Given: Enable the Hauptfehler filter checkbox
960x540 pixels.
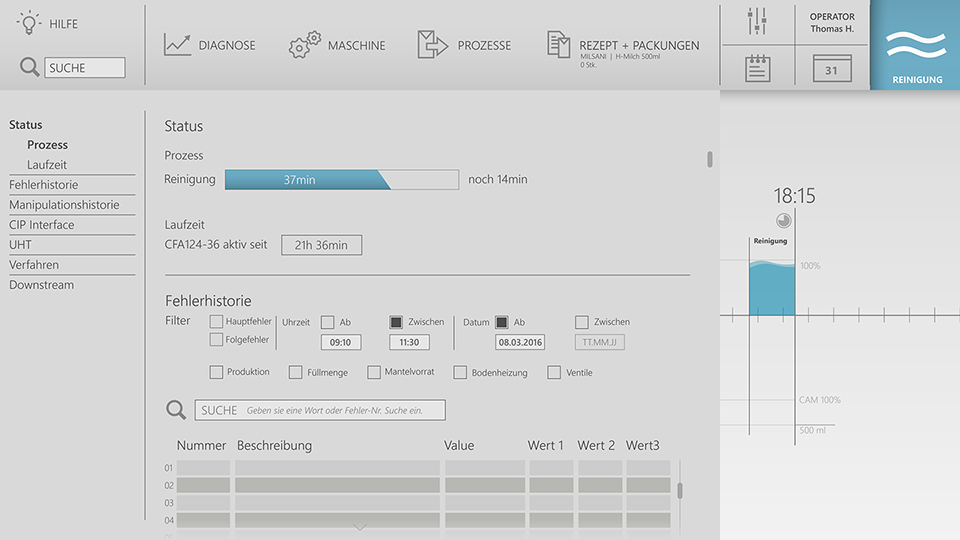Looking at the screenshot, I should (x=216, y=322).
